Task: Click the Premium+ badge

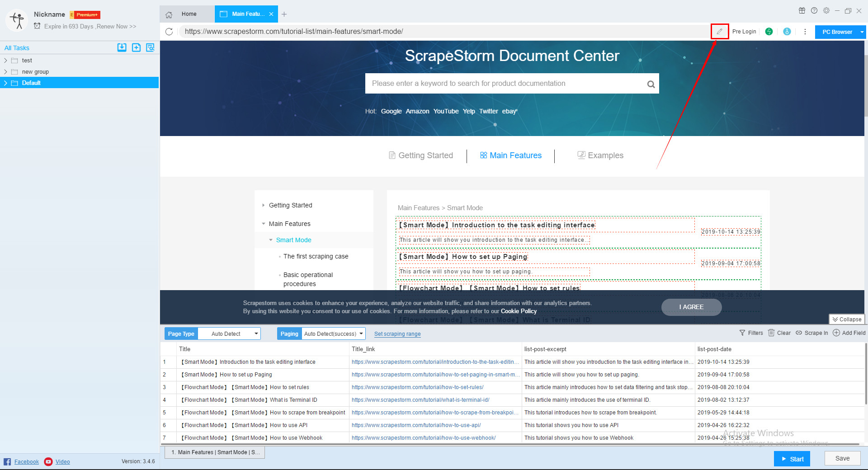Action: 85,15
